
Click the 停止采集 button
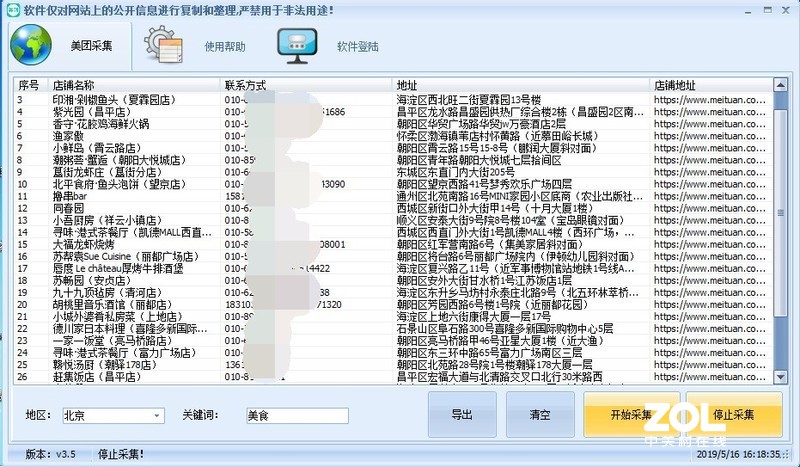click(734, 414)
